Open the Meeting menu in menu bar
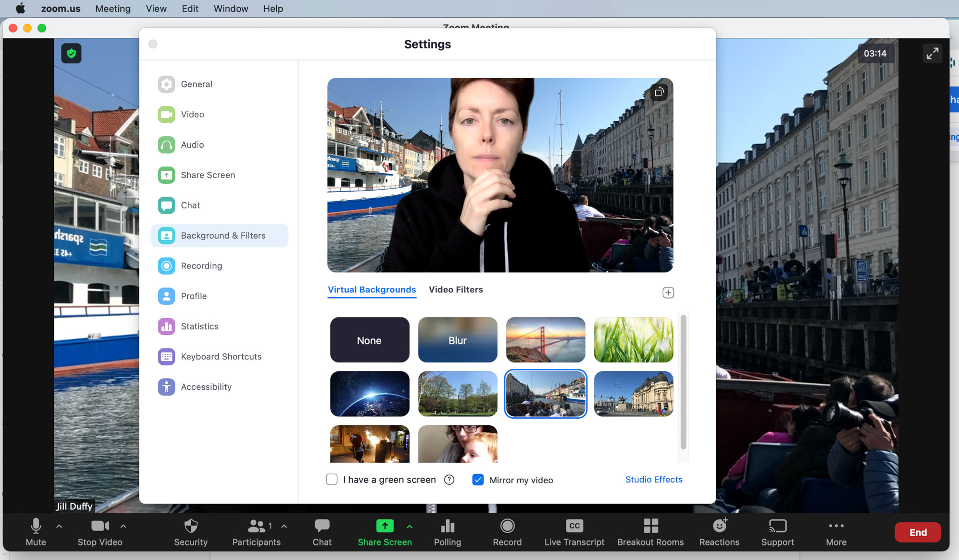 [113, 8]
